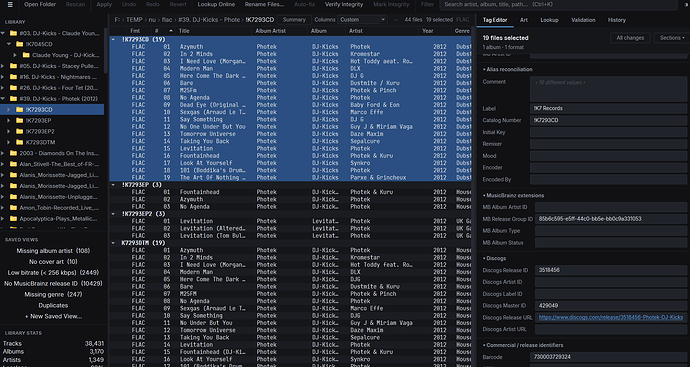690x367 pixels.
Task: Open the hamburger menu in the toolbar
Action: 10,4
